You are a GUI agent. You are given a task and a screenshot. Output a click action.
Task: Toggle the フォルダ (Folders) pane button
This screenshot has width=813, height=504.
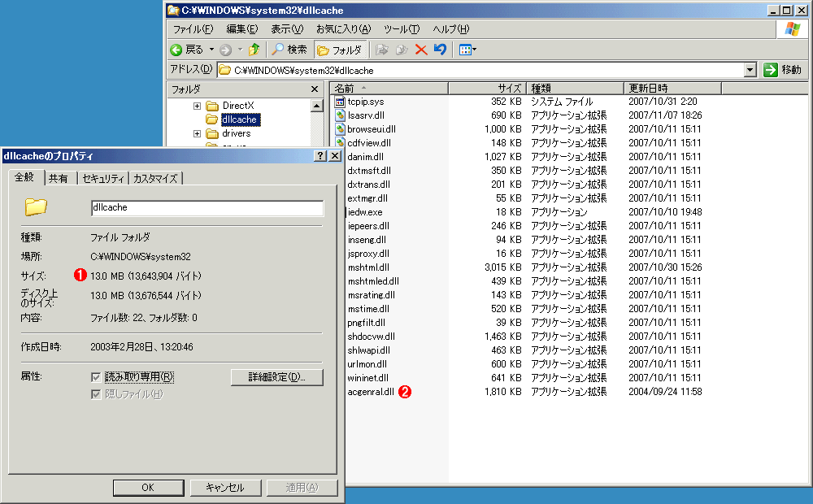click(x=340, y=50)
